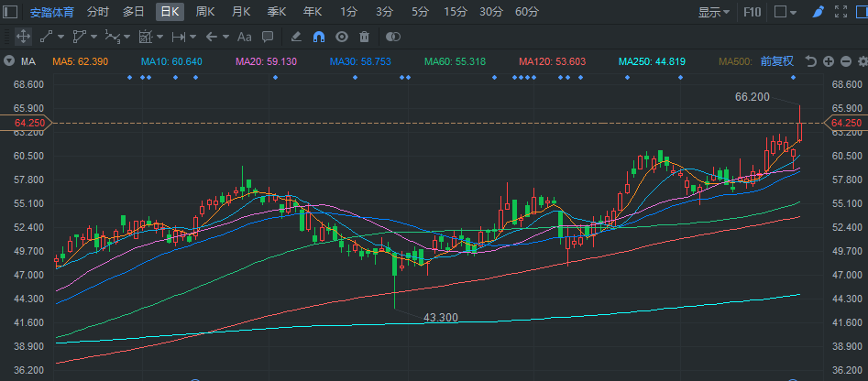Image resolution: width=868 pixels, height=381 pixels.
Task: Switch to 季K quarterly chart
Action: click(276, 12)
